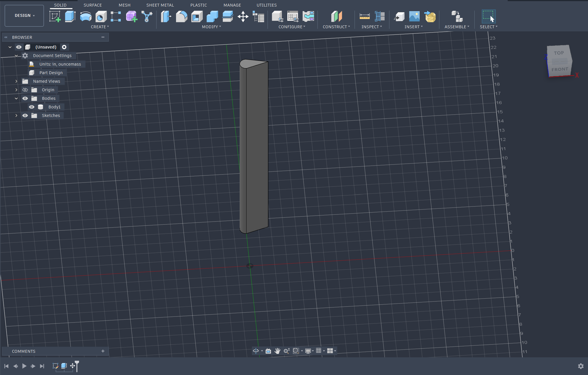Image resolution: width=588 pixels, height=375 pixels.
Task: Expand the Origin folder
Action: (16, 90)
